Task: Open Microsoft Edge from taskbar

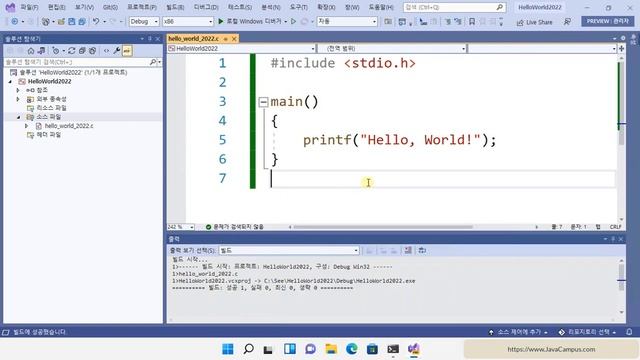Action: [x=351, y=349]
